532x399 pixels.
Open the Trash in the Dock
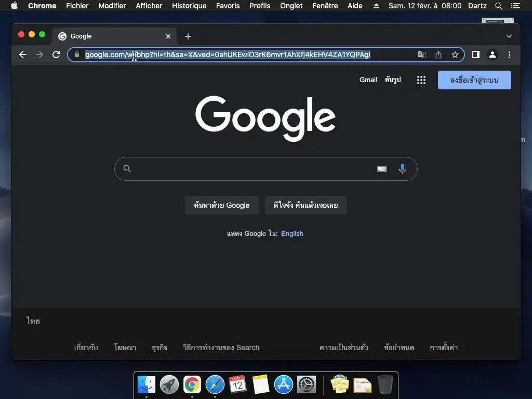pyautogui.click(x=385, y=384)
